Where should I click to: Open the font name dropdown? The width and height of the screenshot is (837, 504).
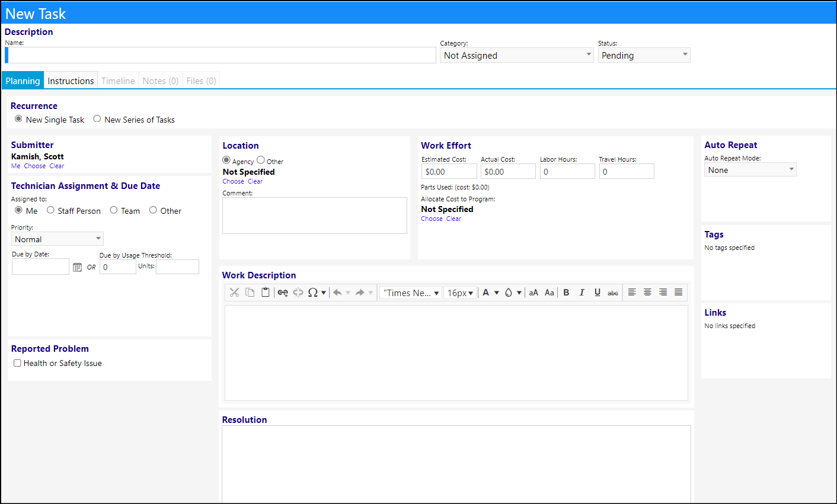pos(411,293)
